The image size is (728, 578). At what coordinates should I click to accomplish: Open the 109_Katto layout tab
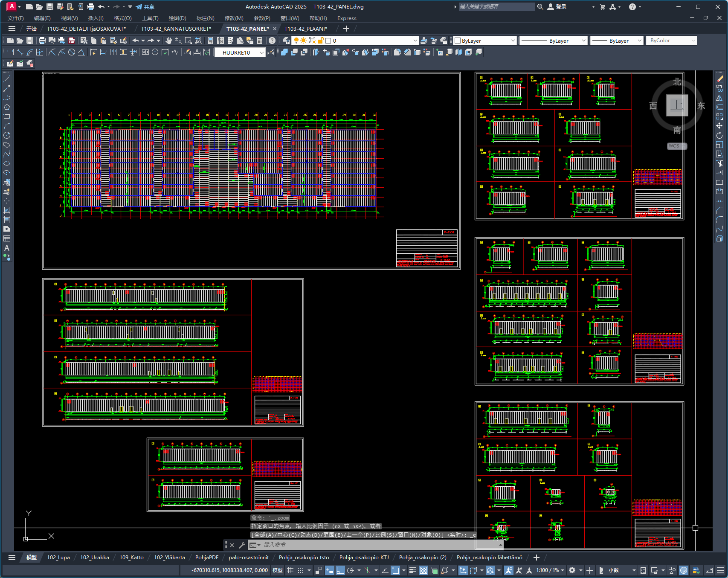[131, 558]
